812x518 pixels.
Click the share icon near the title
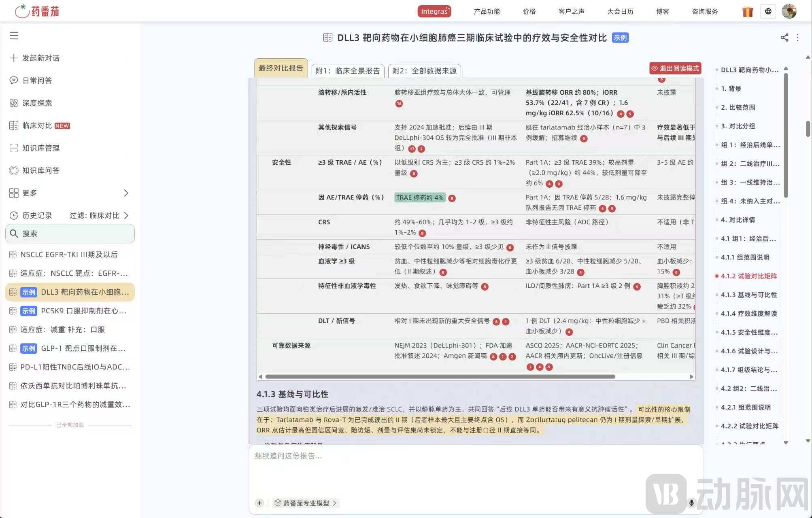pyautogui.click(x=784, y=38)
